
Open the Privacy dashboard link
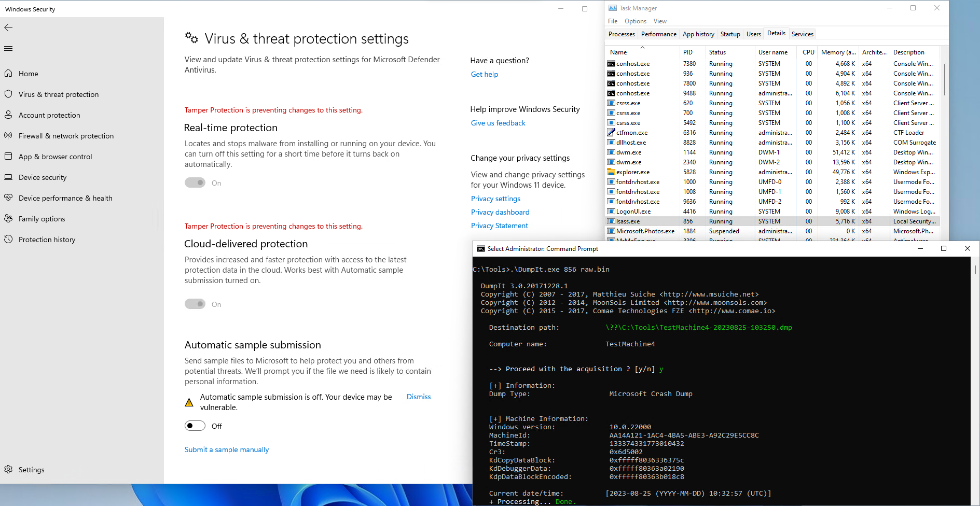pyautogui.click(x=500, y=212)
